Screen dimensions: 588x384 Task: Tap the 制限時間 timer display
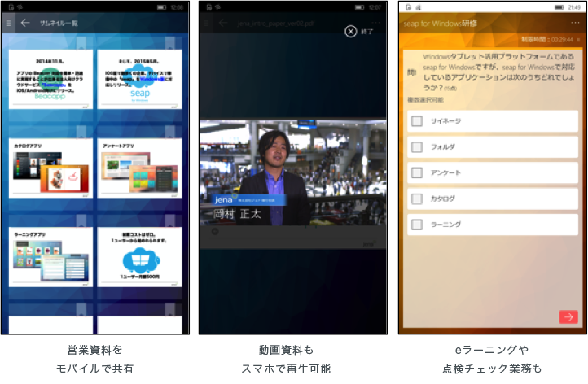pos(547,40)
